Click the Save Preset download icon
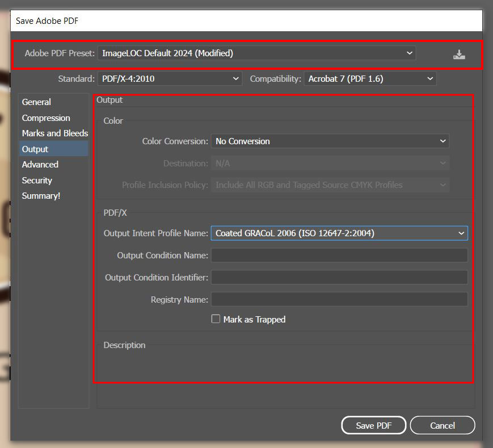493x448 pixels. [x=459, y=55]
